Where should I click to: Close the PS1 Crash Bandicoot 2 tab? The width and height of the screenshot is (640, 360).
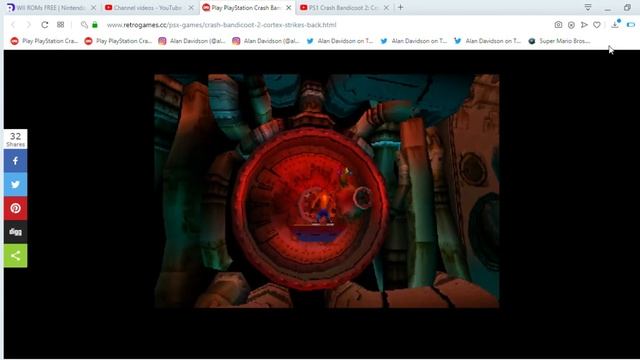pos(386,8)
